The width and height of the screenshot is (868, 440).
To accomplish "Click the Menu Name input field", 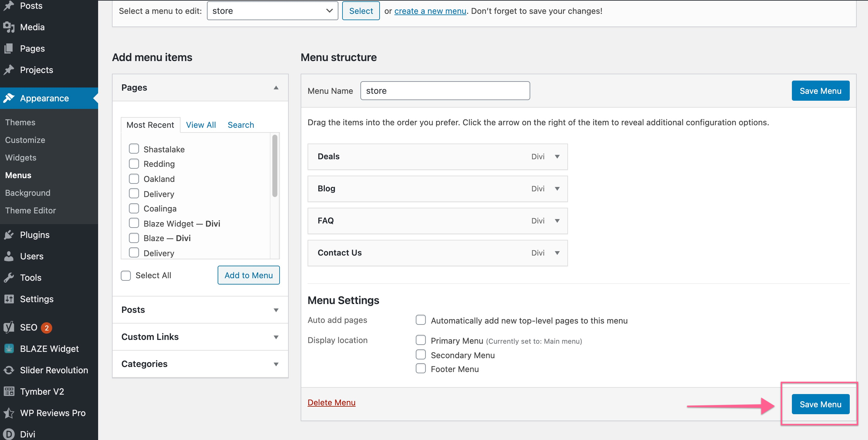I will 445,91.
